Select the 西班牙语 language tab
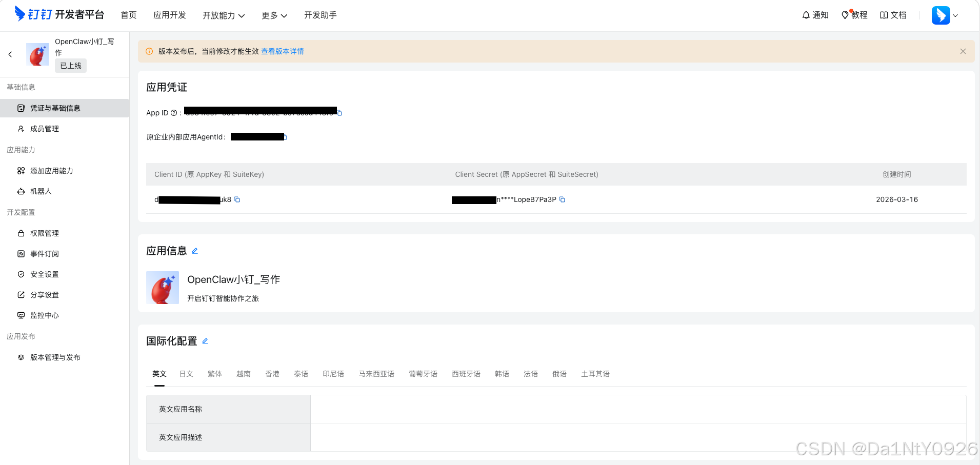This screenshot has width=980, height=465. click(x=466, y=374)
